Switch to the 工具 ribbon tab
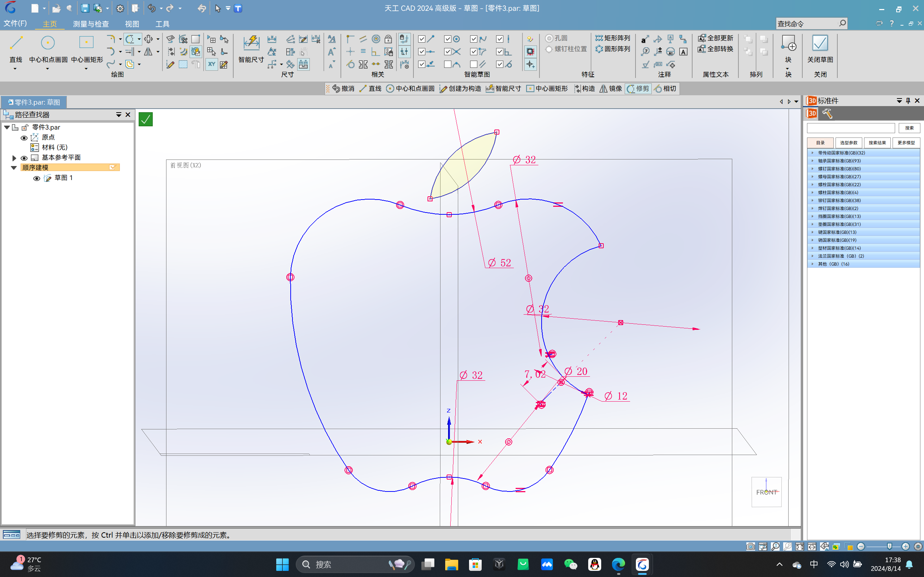This screenshot has width=924, height=577. point(162,24)
